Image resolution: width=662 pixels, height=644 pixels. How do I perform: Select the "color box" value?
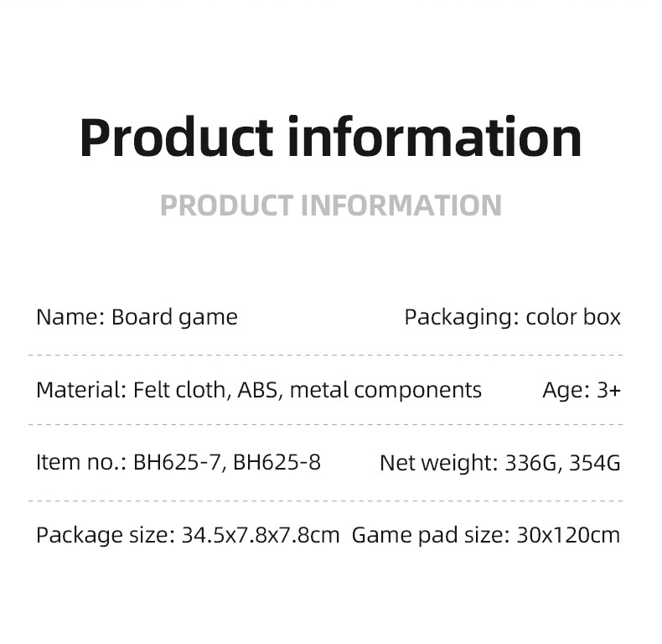click(x=573, y=317)
